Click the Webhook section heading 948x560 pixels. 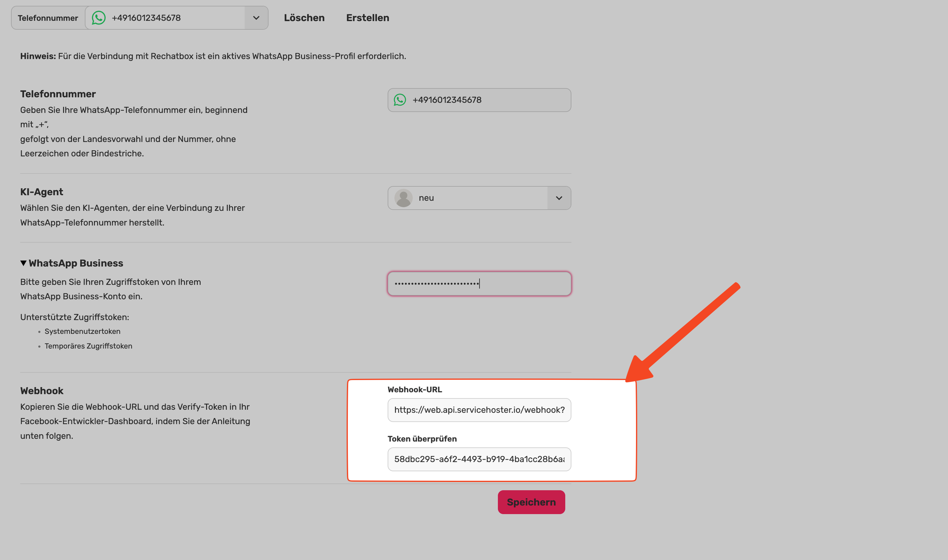point(42,390)
